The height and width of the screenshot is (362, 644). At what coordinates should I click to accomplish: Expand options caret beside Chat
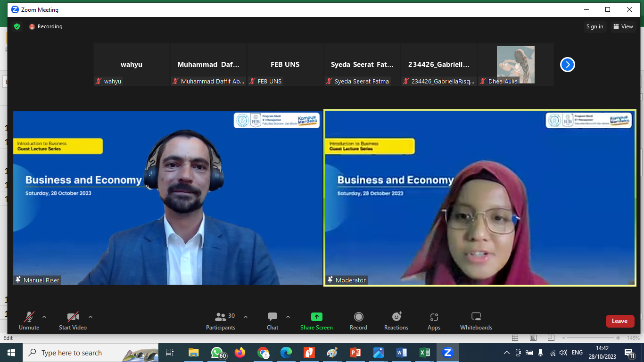(x=288, y=317)
